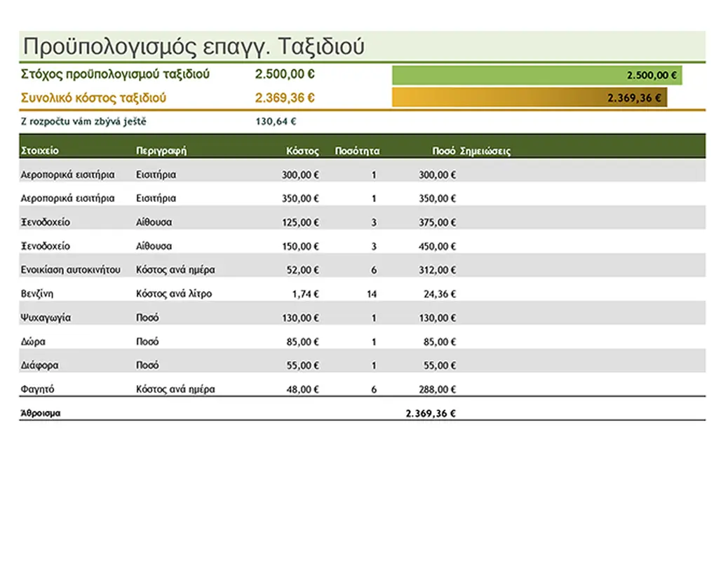Screen dimensions: 728x561
Task: Click the orange 2.369,36 € progress bar
Action: pyautogui.click(x=530, y=97)
